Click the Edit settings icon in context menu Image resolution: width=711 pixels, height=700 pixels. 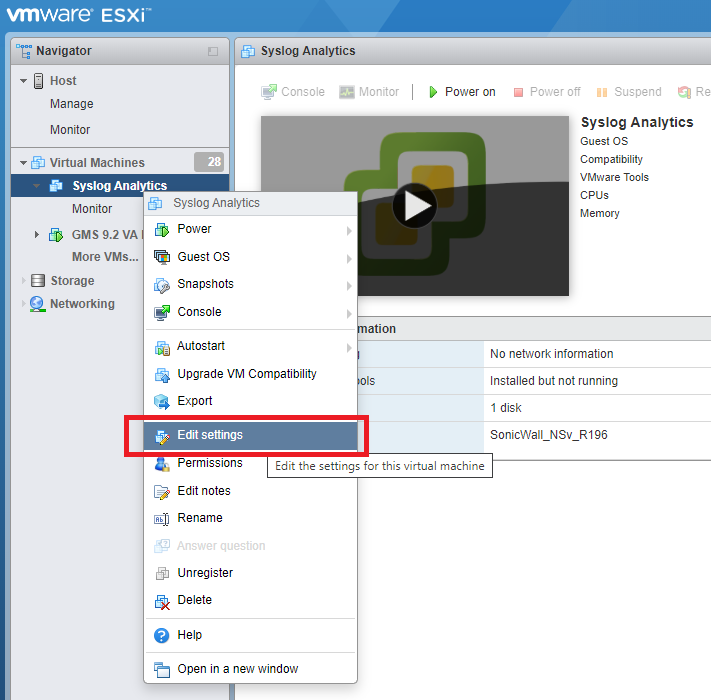161,436
